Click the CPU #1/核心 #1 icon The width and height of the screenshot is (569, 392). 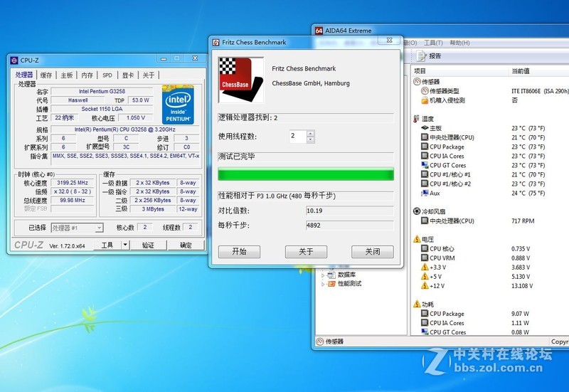coord(425,174)
